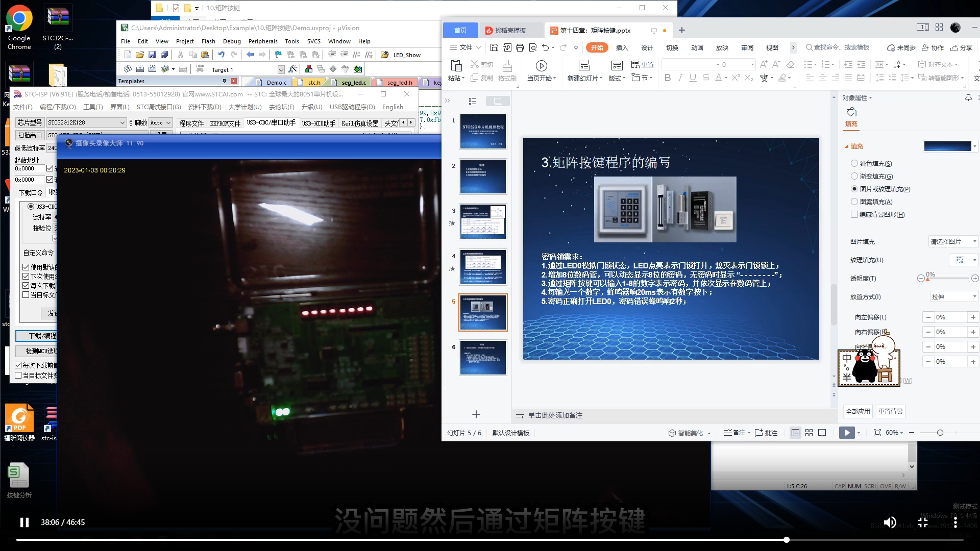Play slideshow from WPS status bar

coord(847,433)
